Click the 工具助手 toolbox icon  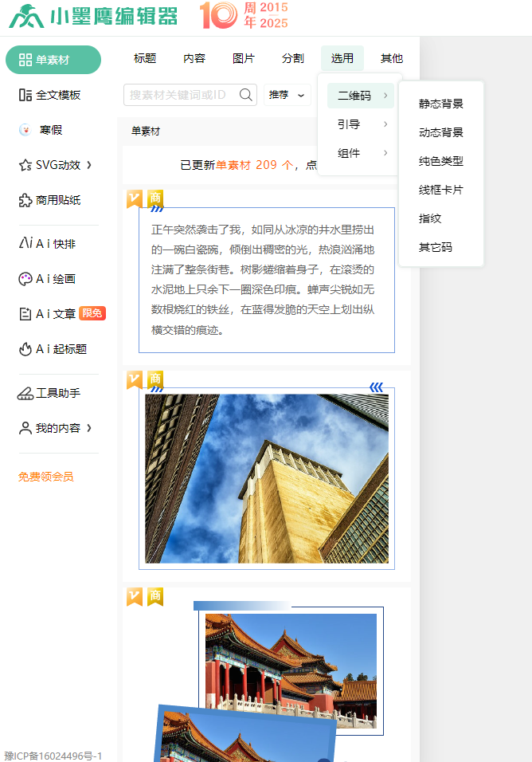tap(25, 393)
